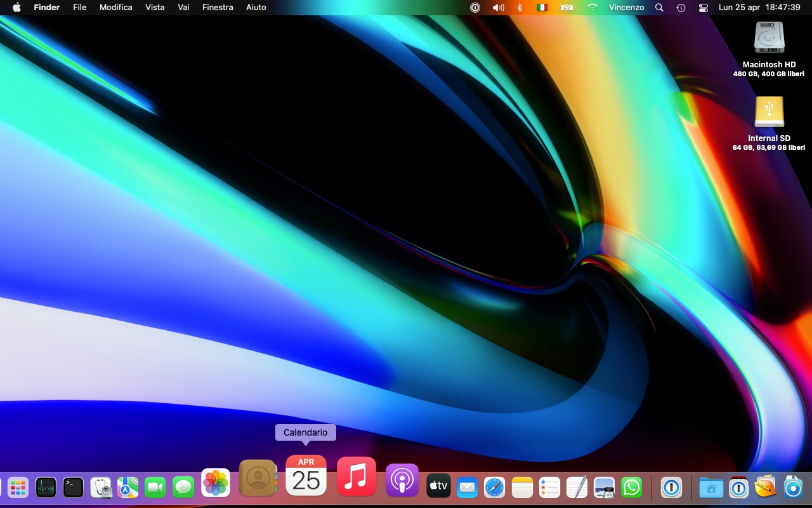Open Calendario from the Dock
Viewport: 812px width, 508px height.
click(306, 476)
